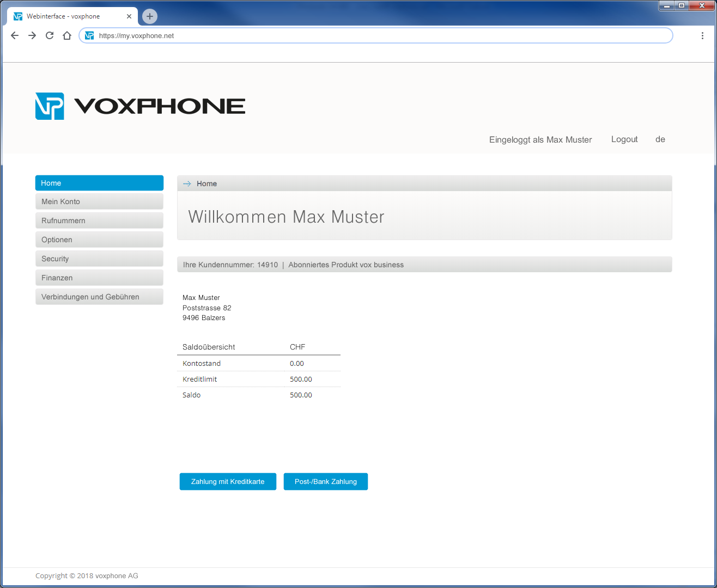The width and height of the screenshot is (717, 588).
Task: Click Willkommen Max Muster heading
Action: 286,217
